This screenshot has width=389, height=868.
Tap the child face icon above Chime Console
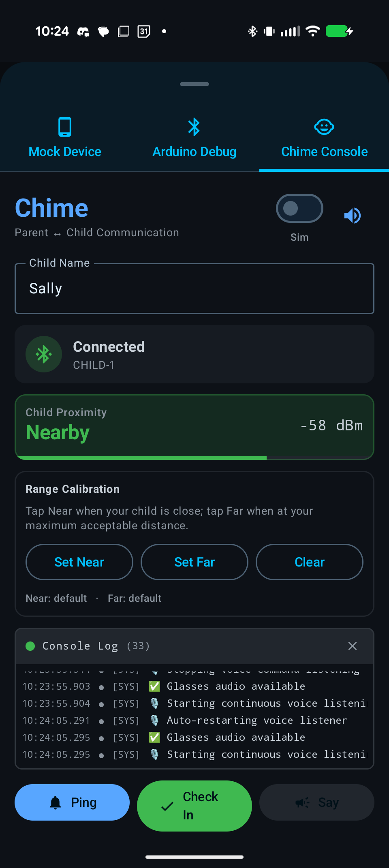coord(324,127)
